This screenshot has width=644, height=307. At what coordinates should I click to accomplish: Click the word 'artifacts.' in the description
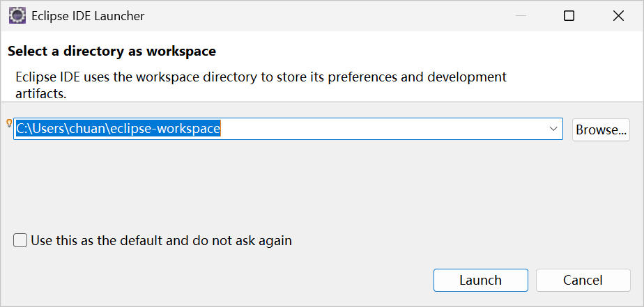(41, 93)
